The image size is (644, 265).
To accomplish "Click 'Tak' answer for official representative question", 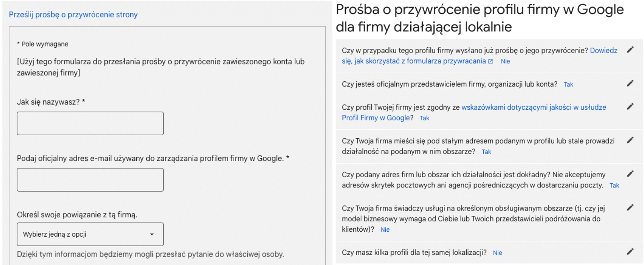I will click(568, 84).
